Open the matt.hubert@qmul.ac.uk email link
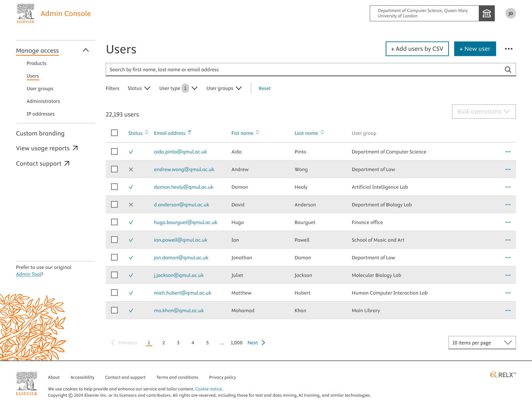The image size is (532, 409). 183,293
